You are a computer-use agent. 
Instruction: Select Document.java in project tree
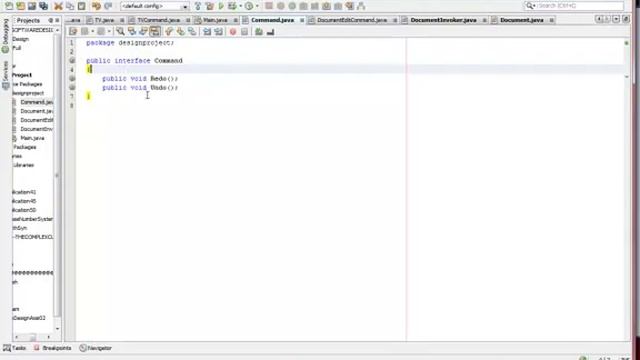coord(36,111)
